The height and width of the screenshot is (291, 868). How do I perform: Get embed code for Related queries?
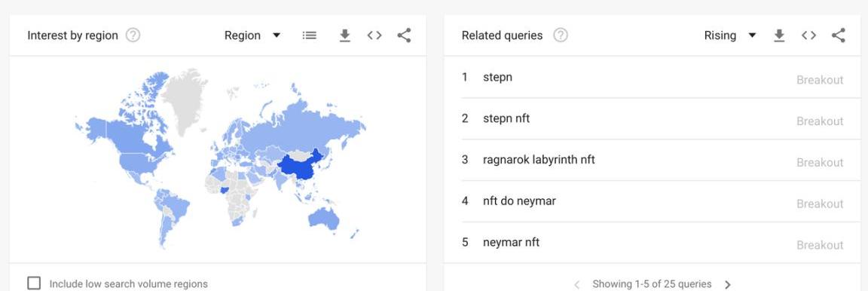coord(808,35)
